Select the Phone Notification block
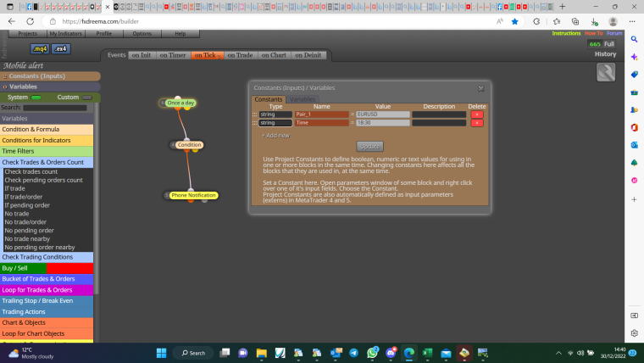This screenshot has height=363, width=644. (x=193, y=195)
